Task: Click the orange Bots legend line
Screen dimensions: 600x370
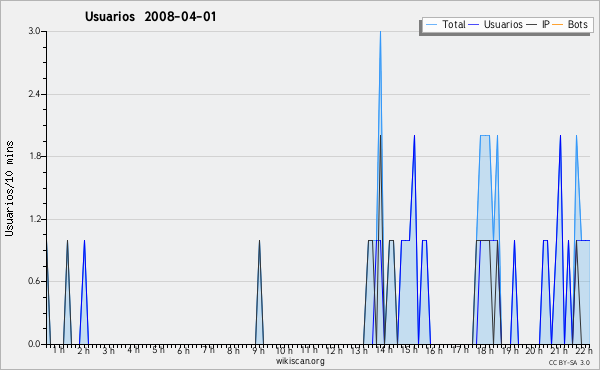Action: [x=558, y=25]
